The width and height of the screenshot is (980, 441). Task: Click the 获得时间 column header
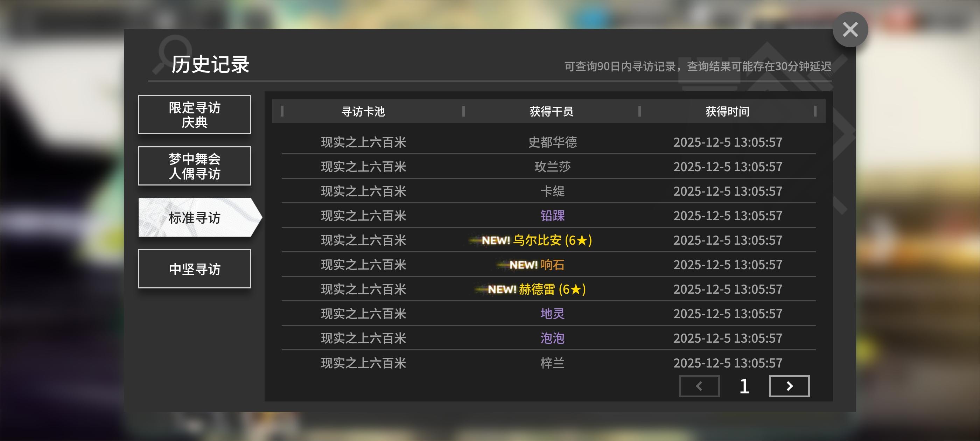click(727, 112)
